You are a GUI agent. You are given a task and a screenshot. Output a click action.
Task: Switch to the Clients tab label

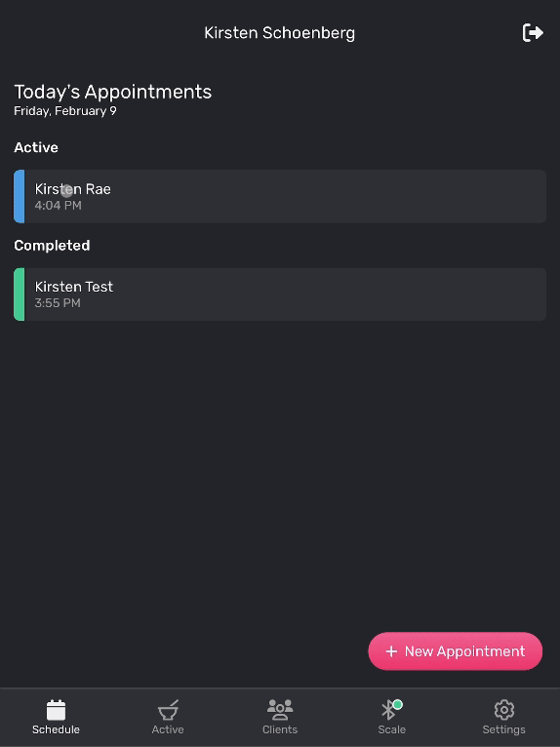(x=280, y=729)
